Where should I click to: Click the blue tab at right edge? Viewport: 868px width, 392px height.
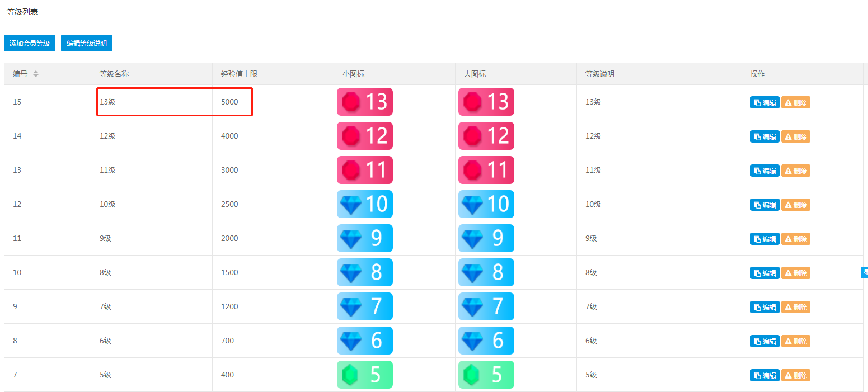tap(864, 272)
